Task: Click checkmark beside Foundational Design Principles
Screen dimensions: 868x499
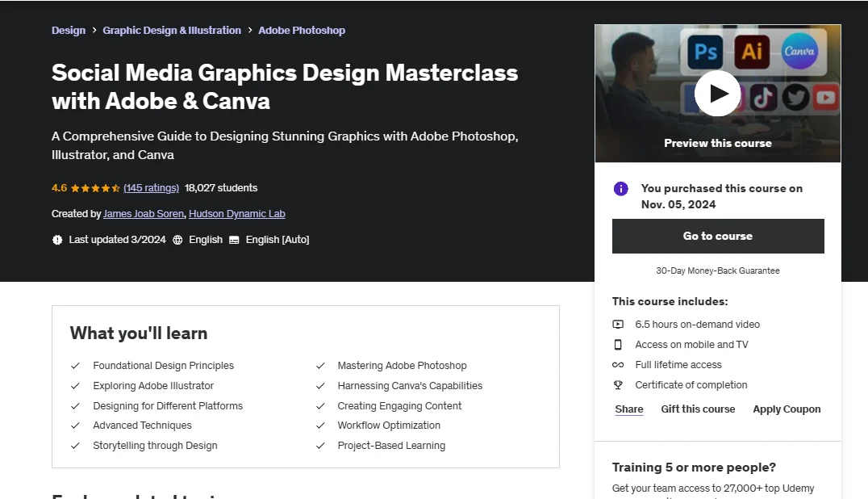Action: (75, 366)
